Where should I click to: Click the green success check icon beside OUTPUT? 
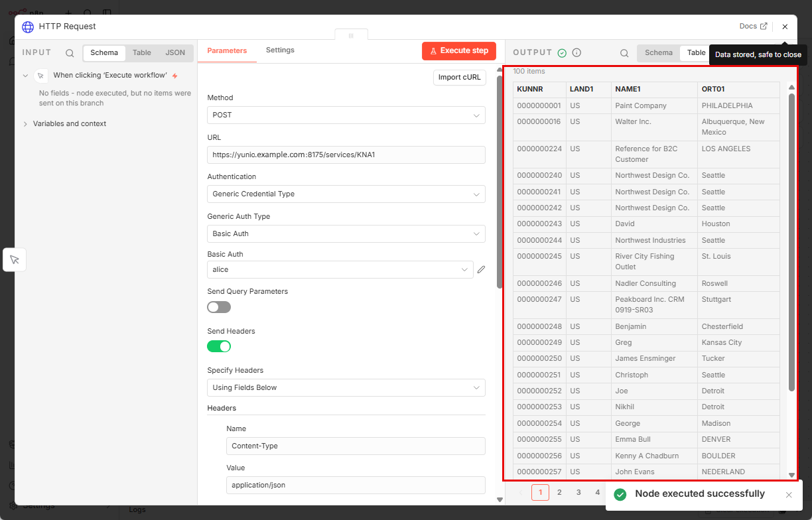(x=562, y=53)
